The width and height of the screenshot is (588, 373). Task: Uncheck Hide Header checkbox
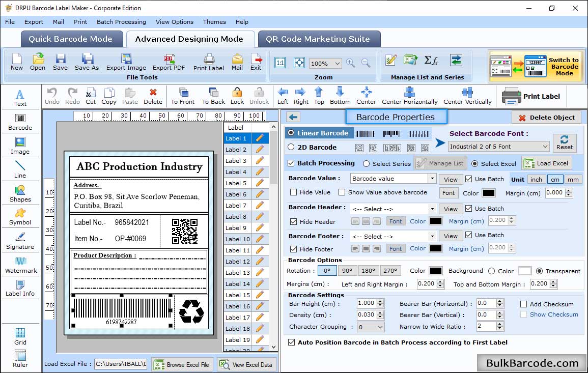tap(294, 221)
